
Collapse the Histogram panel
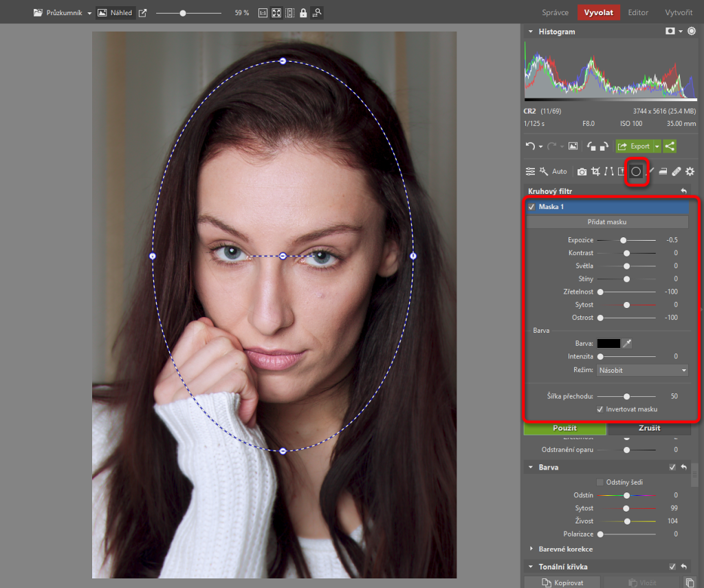coord(531,32)
